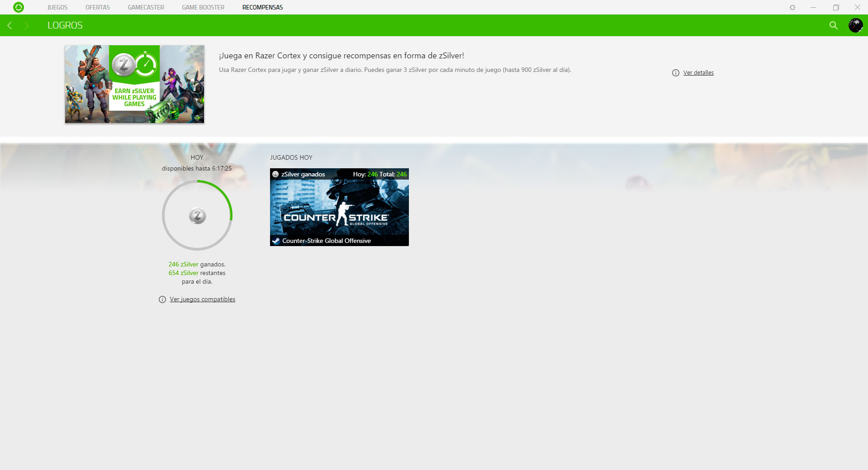Click the HOY heading above the ring
The image size is (868, 470).
point(197,157)
